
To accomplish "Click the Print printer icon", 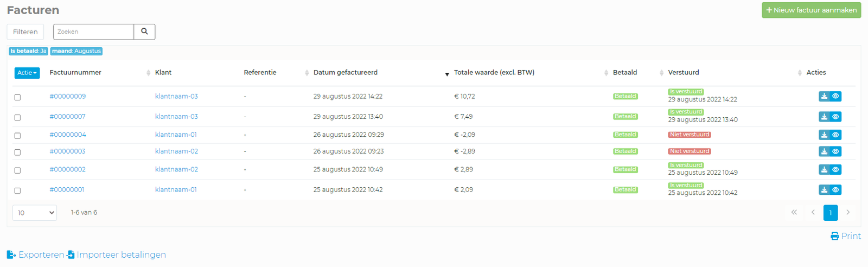I will (834, 236).
